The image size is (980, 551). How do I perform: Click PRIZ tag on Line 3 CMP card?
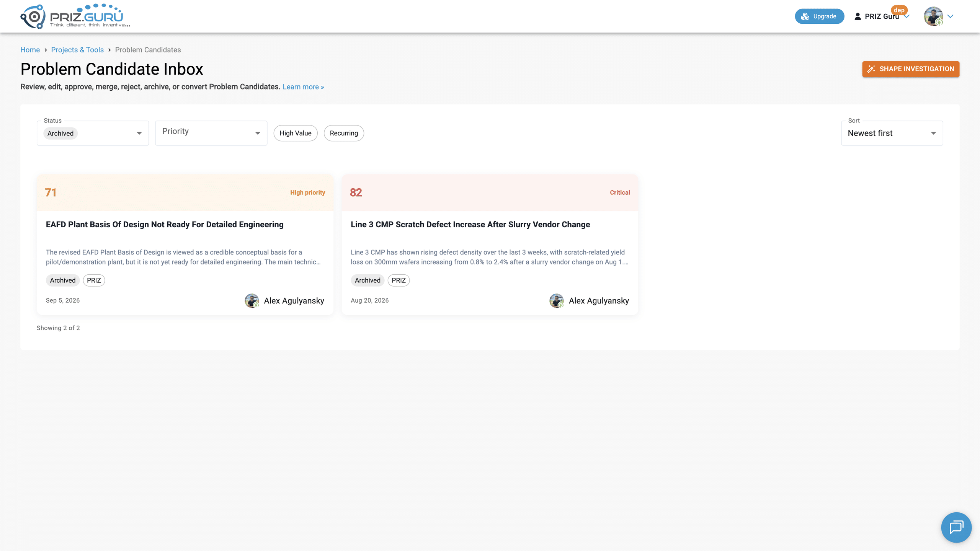(x=399, y=280)
